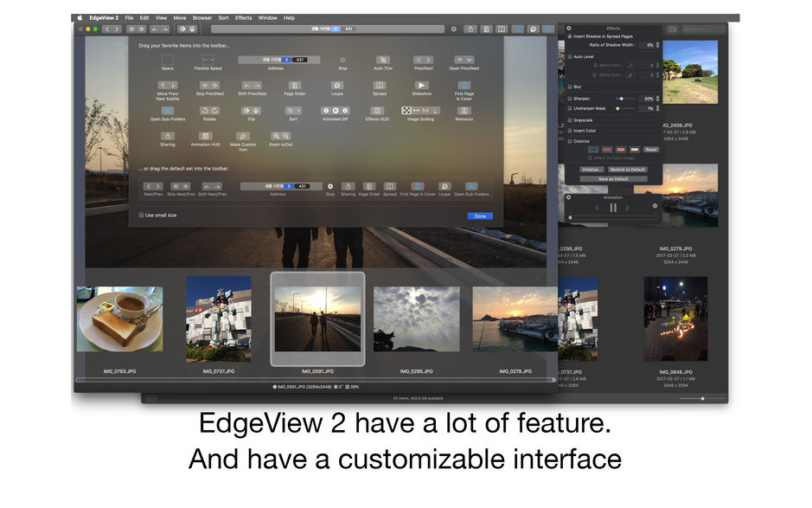Toggle the Grayscale effect checkbox
This screenshot has width=812, height=508.
(x=570, y=119)
